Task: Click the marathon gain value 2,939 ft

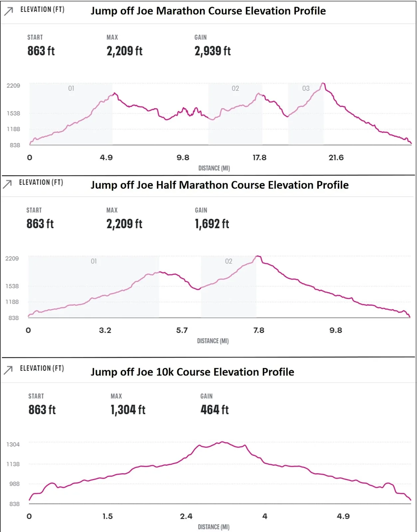Action: tap(213, 51)
